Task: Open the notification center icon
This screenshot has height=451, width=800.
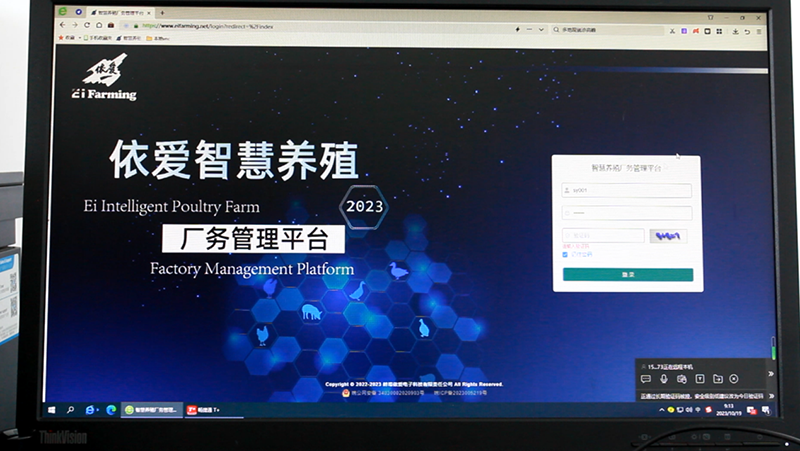Action: point(766,410)
